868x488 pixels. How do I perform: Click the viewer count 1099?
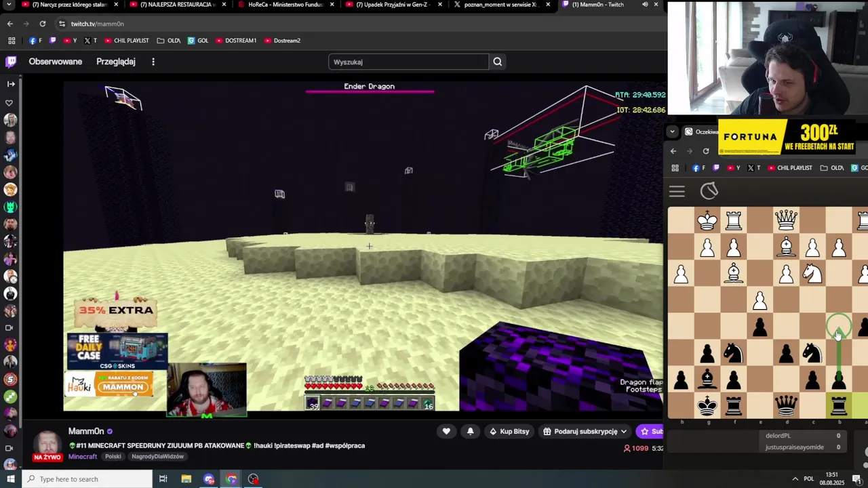tap(635, 448)
